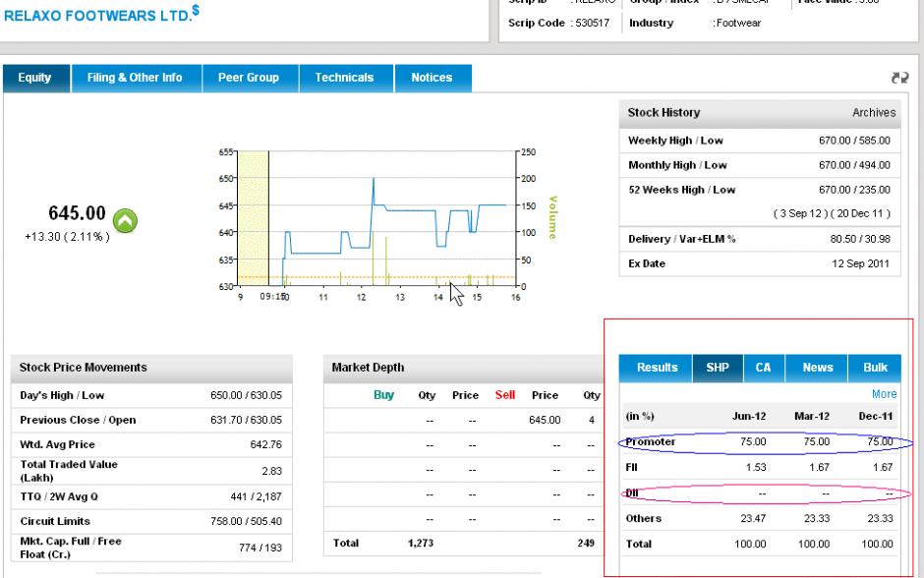Open the News tab
924x578 pixels.
pos(817,368)
